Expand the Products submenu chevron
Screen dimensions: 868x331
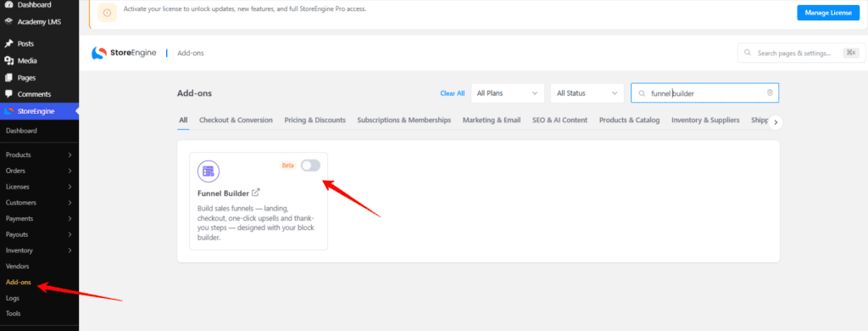tap(70, 154)
